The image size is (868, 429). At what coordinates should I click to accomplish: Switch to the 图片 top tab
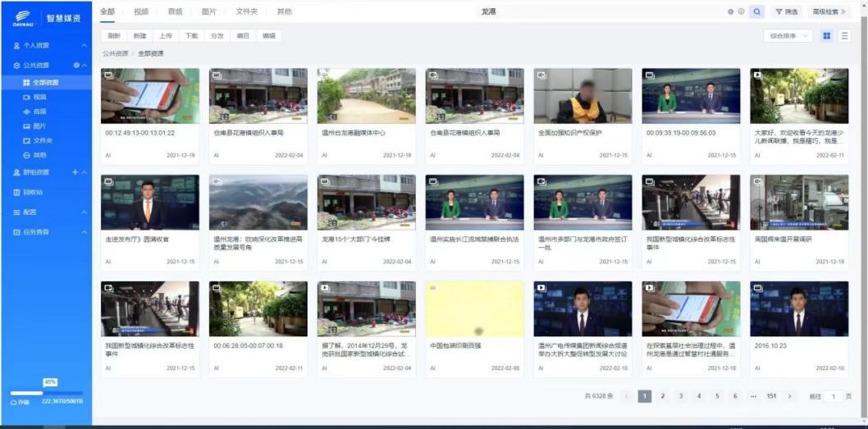(x=209, y=11)
